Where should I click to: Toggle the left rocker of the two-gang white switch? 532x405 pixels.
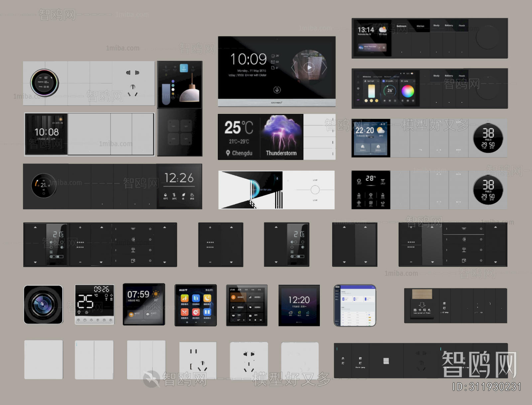(84, 359)
